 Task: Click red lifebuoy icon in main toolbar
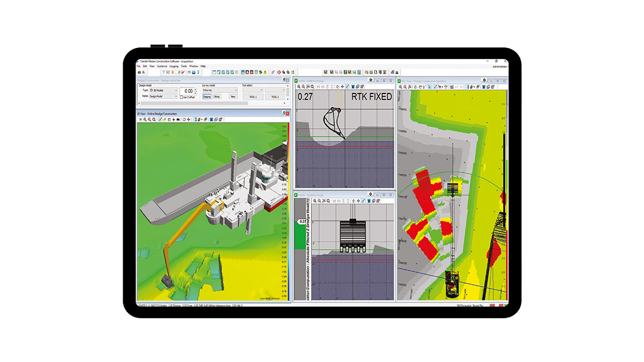[x=279, y=72]
